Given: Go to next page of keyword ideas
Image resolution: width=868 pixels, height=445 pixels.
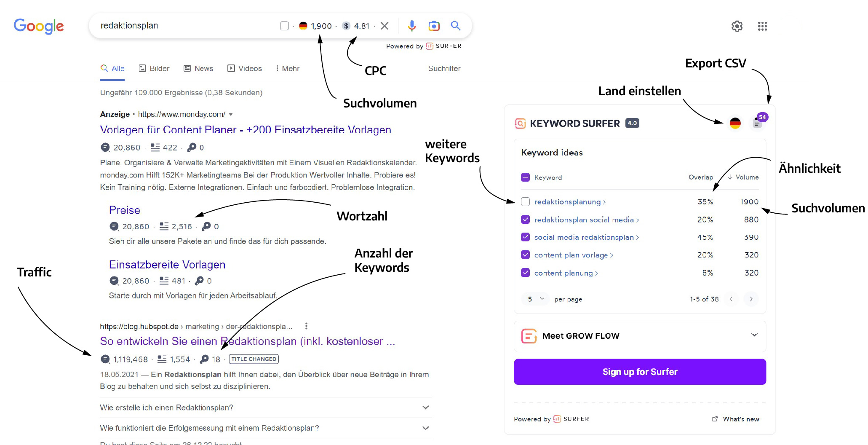Looking at the screenshot, I should (751, 299).
